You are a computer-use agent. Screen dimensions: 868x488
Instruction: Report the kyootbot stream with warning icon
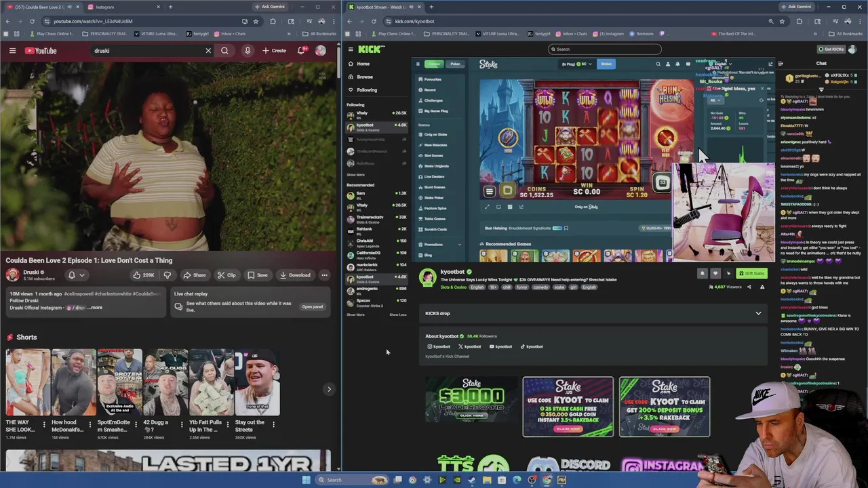(762, 287)
